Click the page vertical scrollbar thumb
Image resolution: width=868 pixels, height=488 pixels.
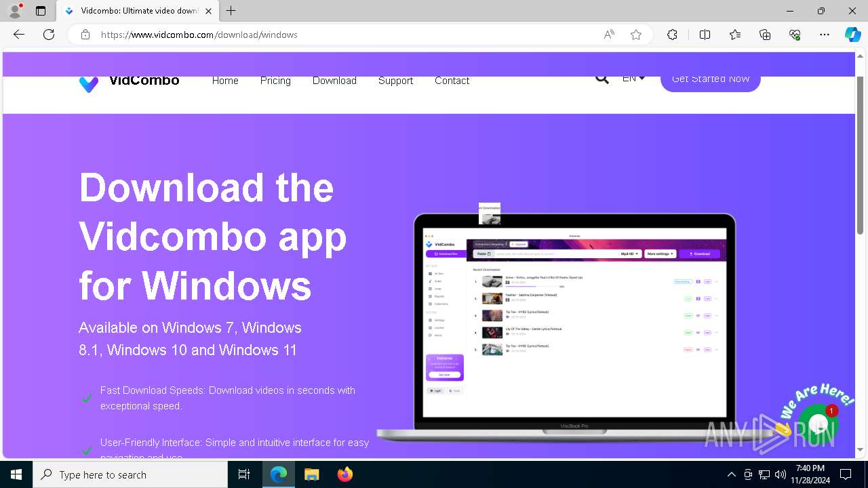pos(860,149)
